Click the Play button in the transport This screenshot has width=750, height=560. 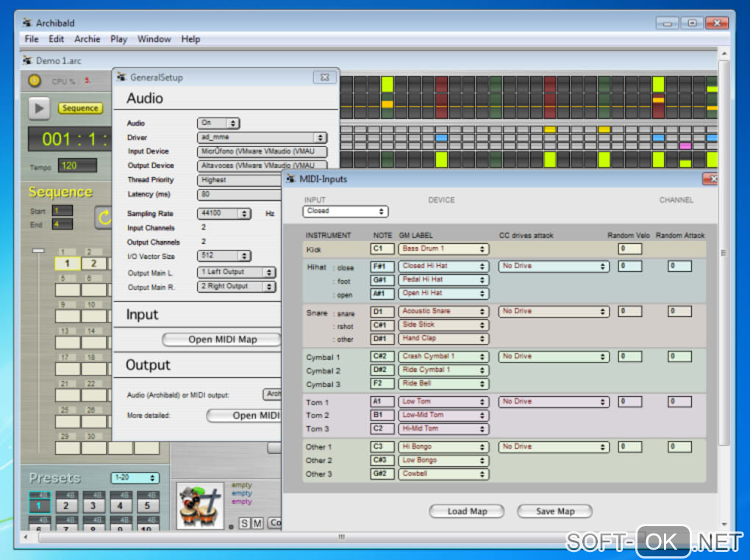(39, 108)
